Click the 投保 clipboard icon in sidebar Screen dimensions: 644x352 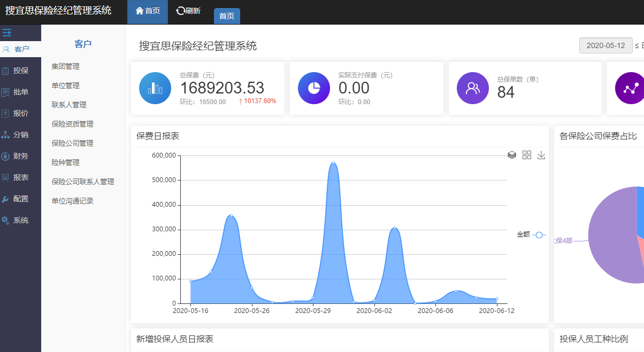point(5,71)
